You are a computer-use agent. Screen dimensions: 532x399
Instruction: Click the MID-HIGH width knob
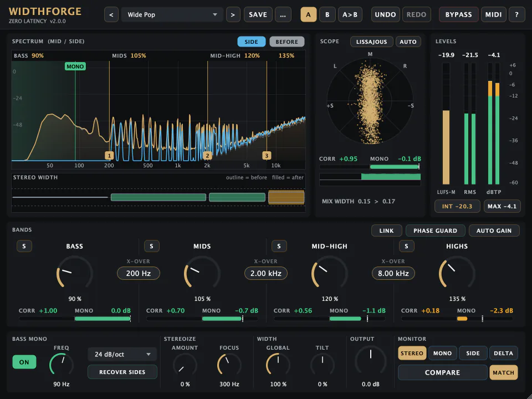pyautogui.click(x=329, y=273)
